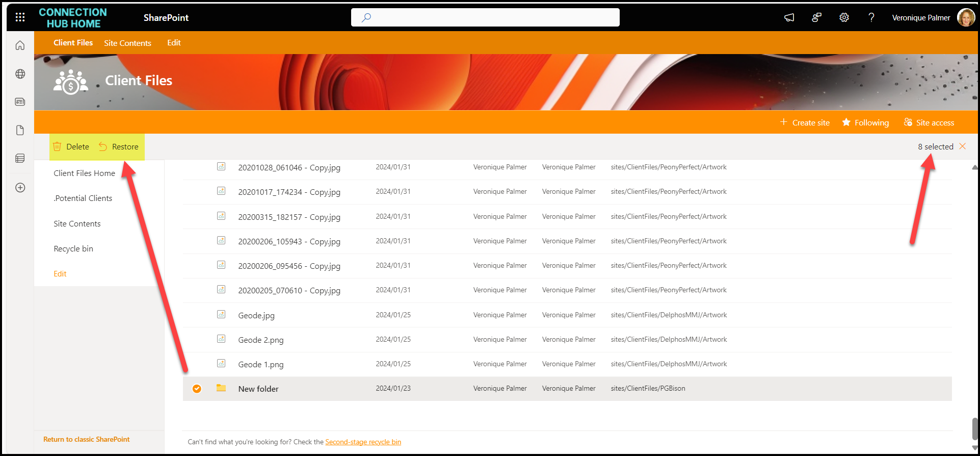The width and height of the screenshot is (980, 456).
Task: Open Site Contents in top navigation
Action: coord(127,43)
